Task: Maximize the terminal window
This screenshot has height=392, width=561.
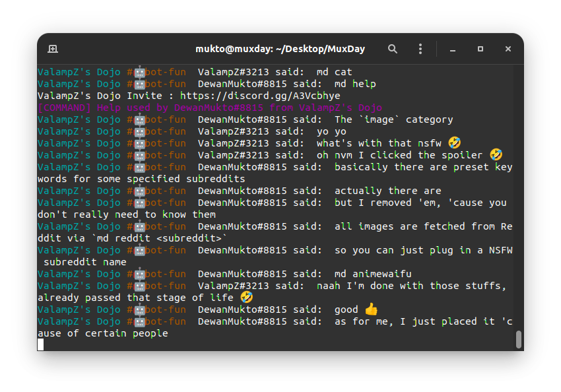Action: click(x=480, y=49)
